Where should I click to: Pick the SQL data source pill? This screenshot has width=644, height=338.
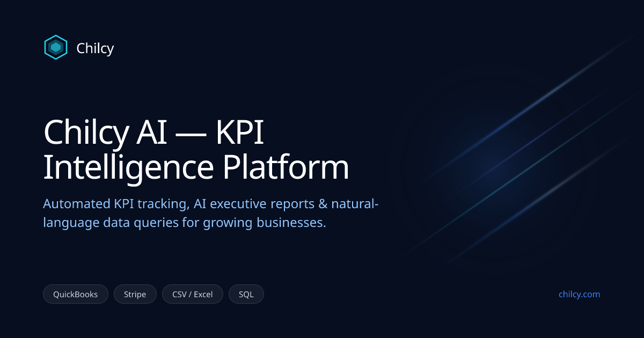[x=246, y=294]
